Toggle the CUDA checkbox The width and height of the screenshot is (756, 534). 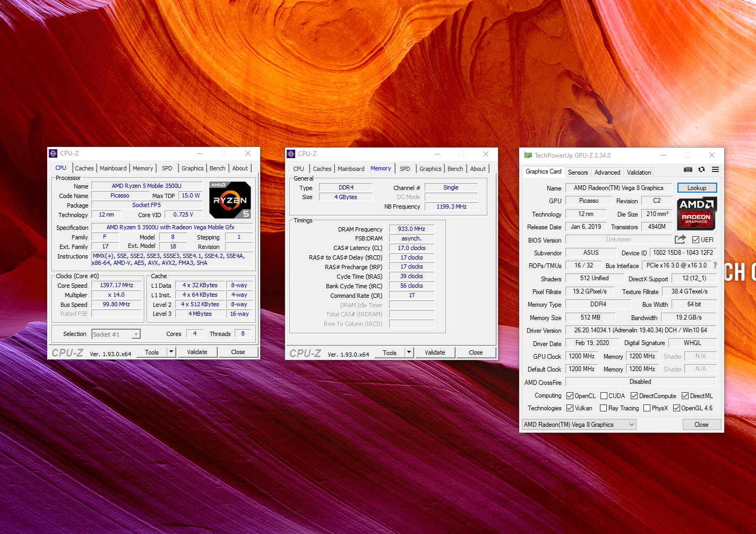tap(604, 396)
